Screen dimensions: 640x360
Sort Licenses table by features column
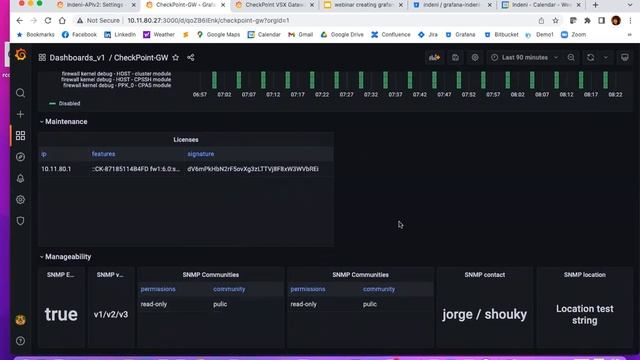tap(103, 154)
